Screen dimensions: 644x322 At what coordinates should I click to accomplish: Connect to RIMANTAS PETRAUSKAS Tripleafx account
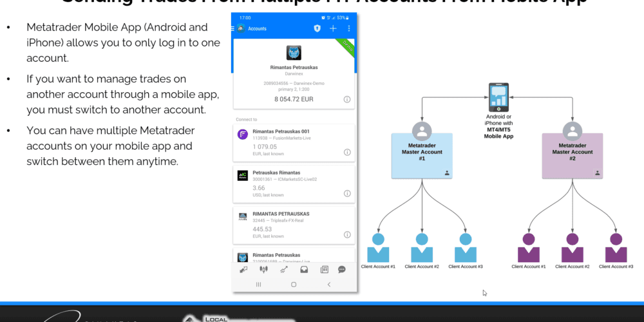pos(294,225)
